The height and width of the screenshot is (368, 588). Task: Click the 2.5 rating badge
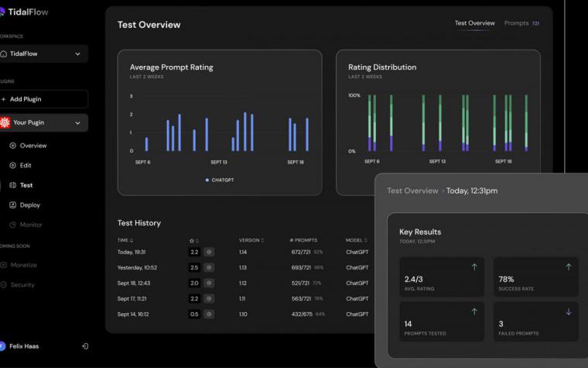194,268
